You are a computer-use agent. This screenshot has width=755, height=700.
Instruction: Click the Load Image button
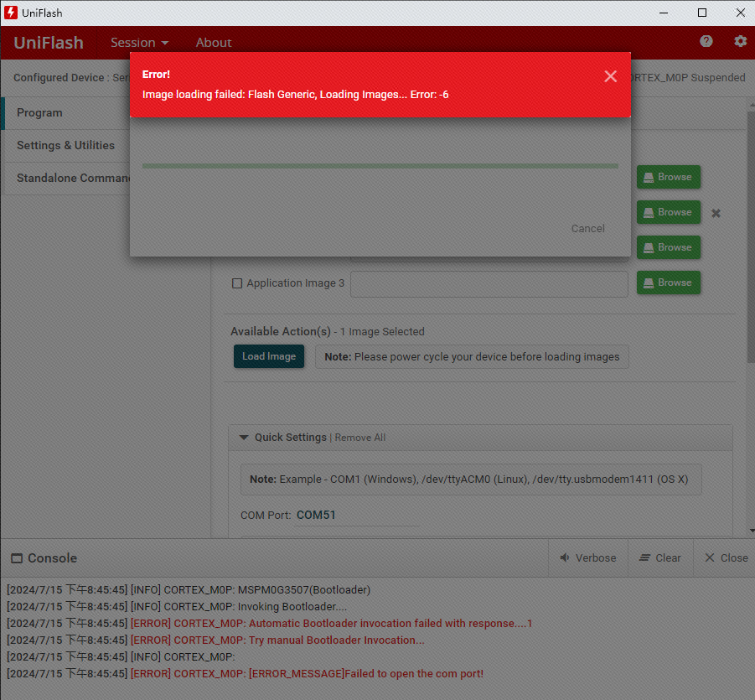click(x=269, y=356)
